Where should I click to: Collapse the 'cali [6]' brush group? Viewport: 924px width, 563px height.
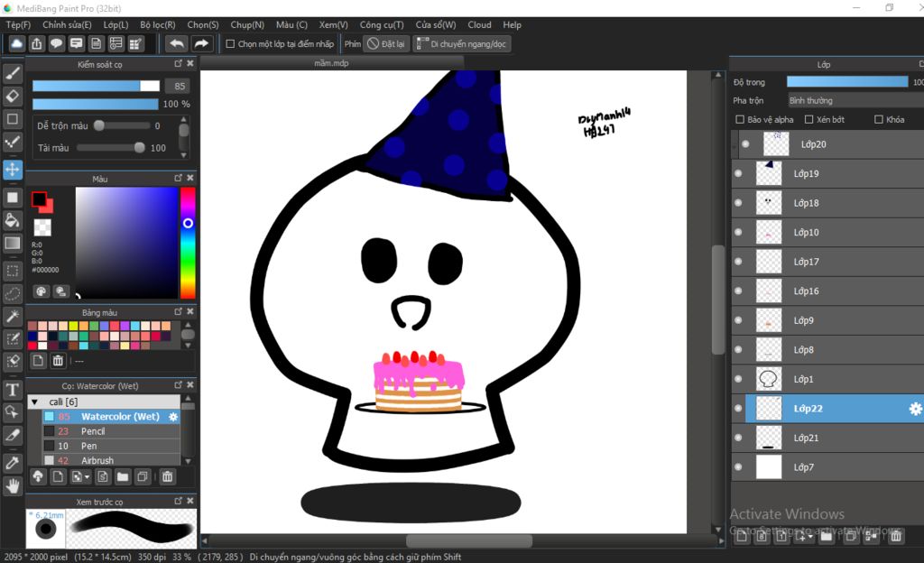tap(35, 401)
